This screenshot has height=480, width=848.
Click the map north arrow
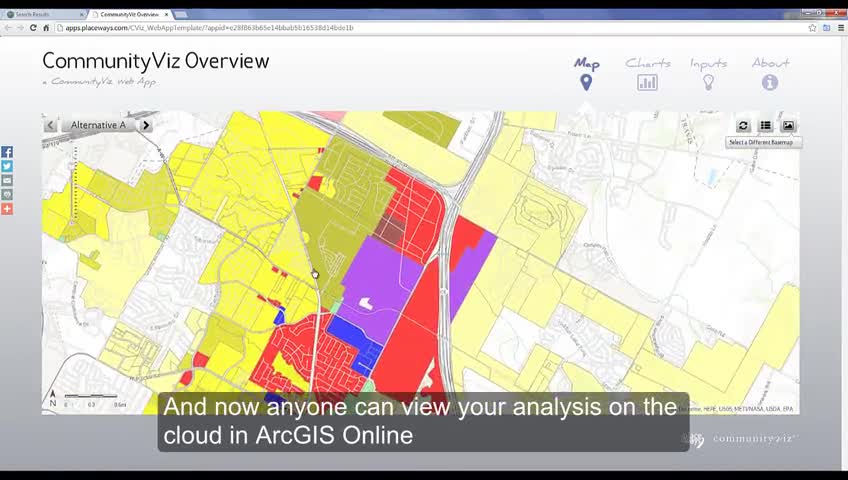click(x=53, y=398)
